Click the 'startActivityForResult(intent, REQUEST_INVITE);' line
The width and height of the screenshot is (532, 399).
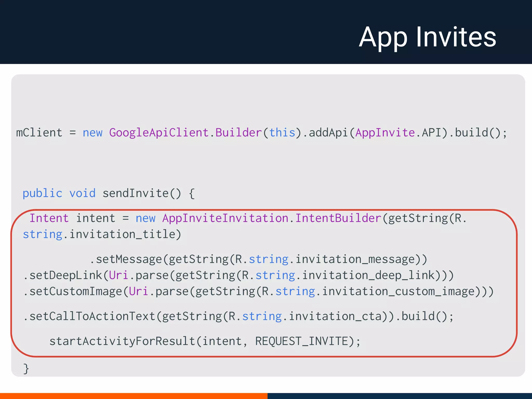tap(205, 341)
